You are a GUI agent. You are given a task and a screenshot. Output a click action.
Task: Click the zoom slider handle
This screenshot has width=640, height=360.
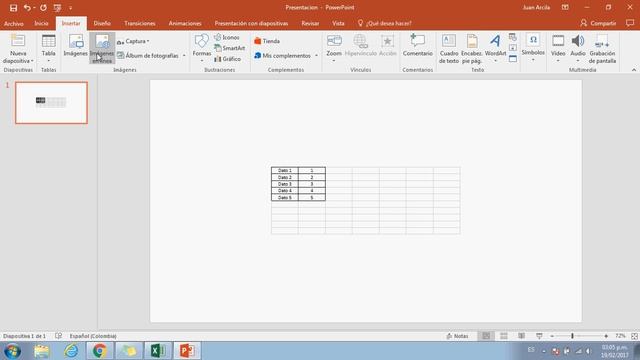572,336
